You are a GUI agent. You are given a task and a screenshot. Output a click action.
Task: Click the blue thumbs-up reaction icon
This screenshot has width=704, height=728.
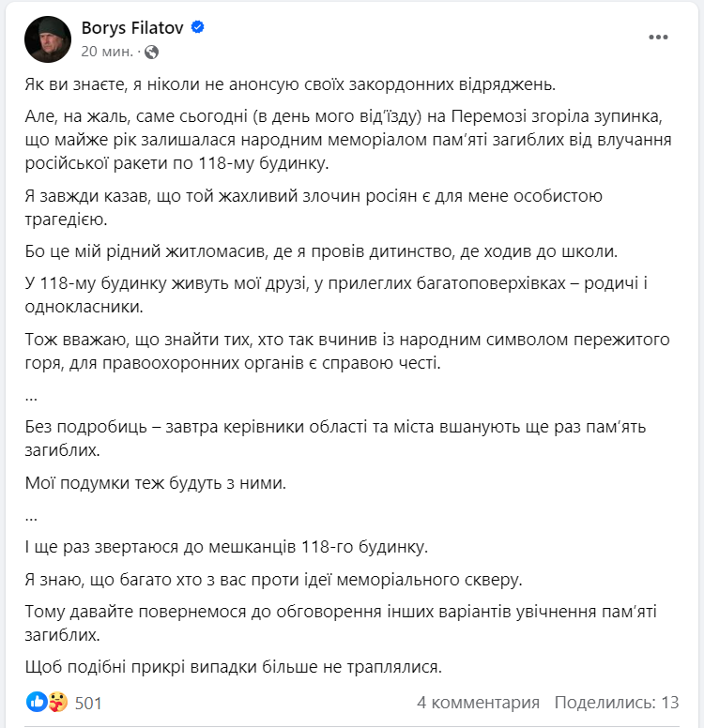tap(37, 702)
